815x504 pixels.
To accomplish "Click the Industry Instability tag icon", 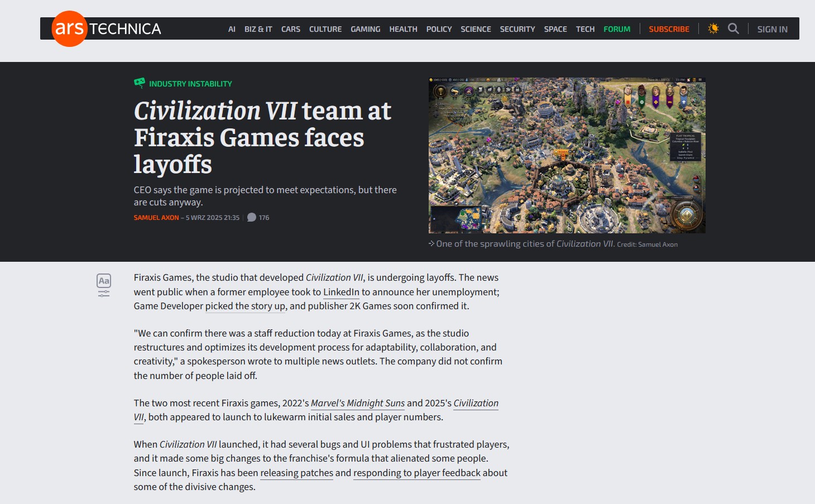I will [140, 83].
